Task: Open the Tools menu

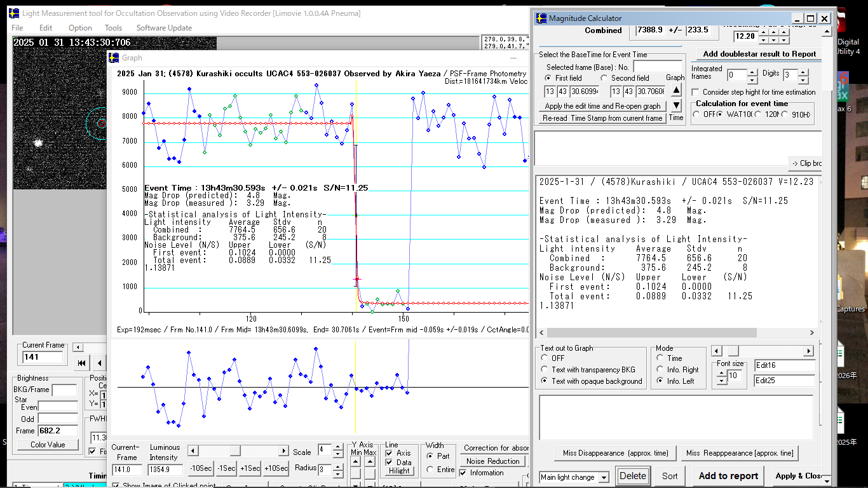Action: tap(113, 28)
